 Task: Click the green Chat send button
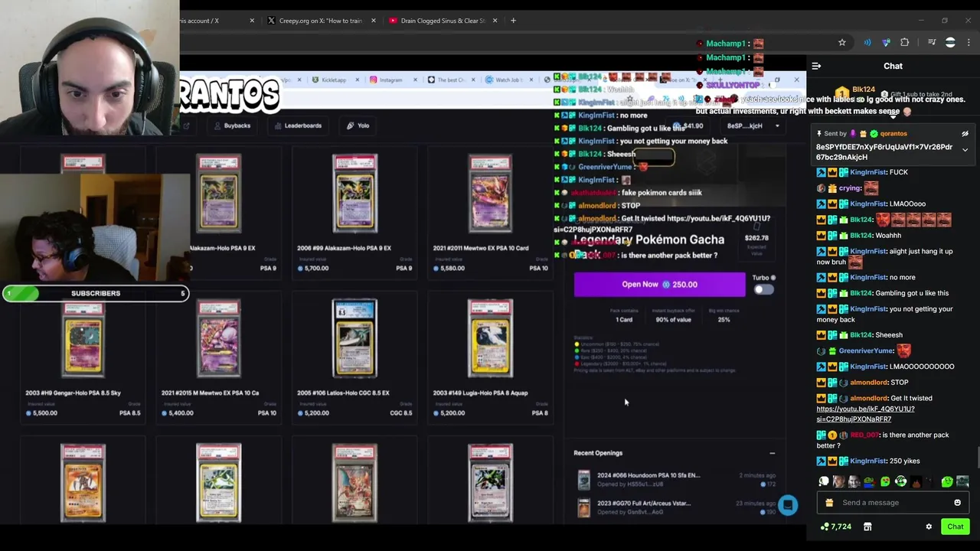[x=955, y=527]
